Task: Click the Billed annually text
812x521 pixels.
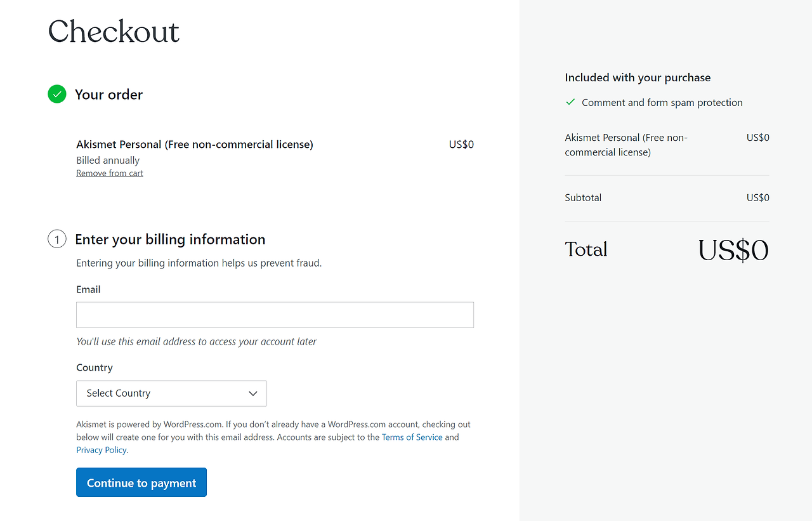Action: click(x=108, y=161)
